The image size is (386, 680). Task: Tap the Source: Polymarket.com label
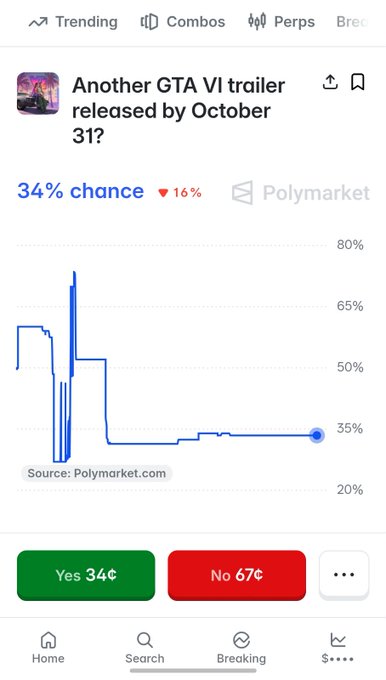(97, 473)
